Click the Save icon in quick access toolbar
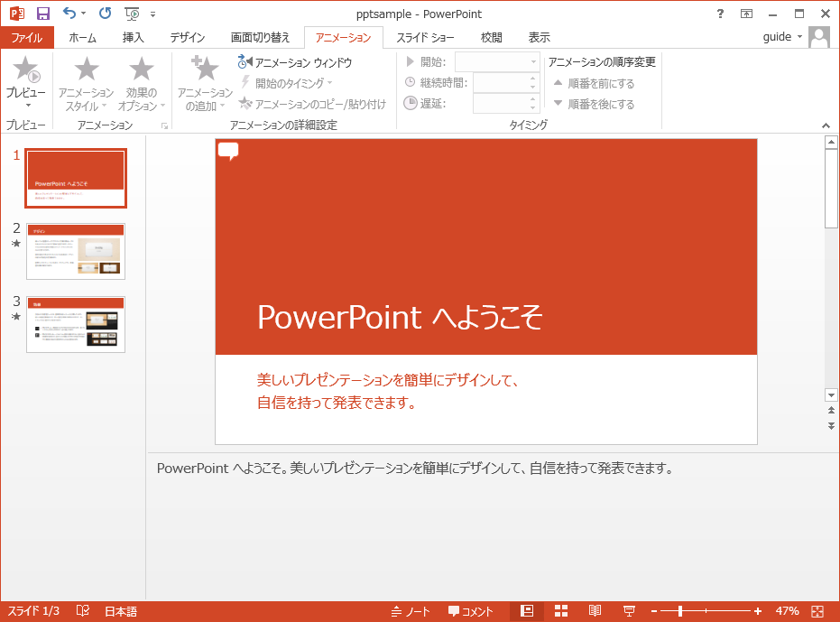This screenshot has width=840, height=622. coord(43,14)
